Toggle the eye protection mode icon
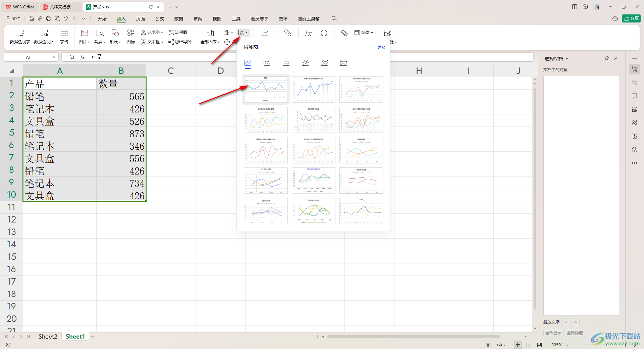644x349 pixels. coord(488,345)
